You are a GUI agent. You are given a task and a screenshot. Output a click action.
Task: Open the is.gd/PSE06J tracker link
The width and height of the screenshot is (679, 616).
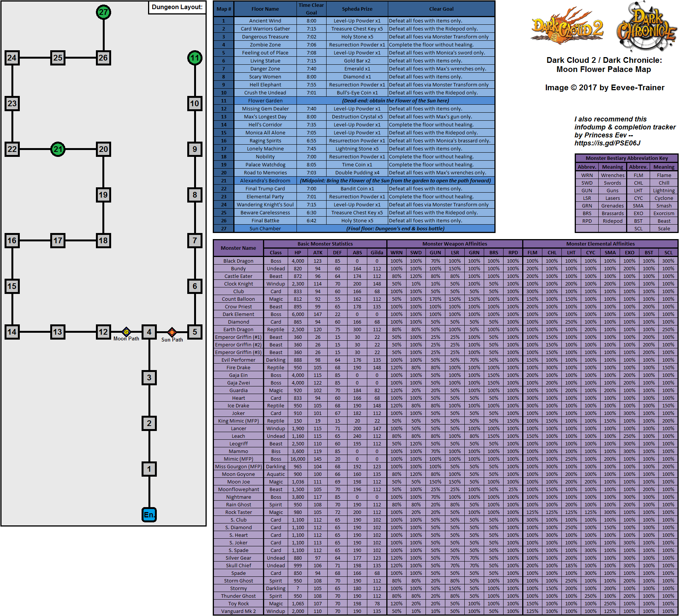click(x=607, y=143)
